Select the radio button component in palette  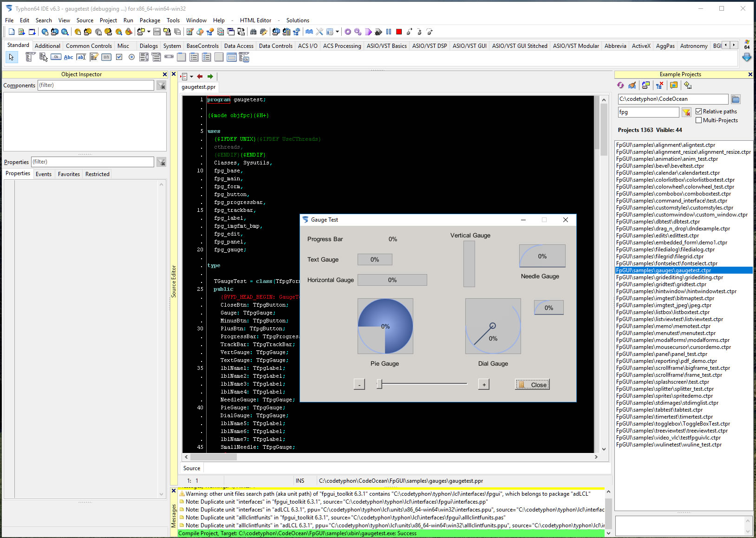pyautogui.click(x=131, y=57)
